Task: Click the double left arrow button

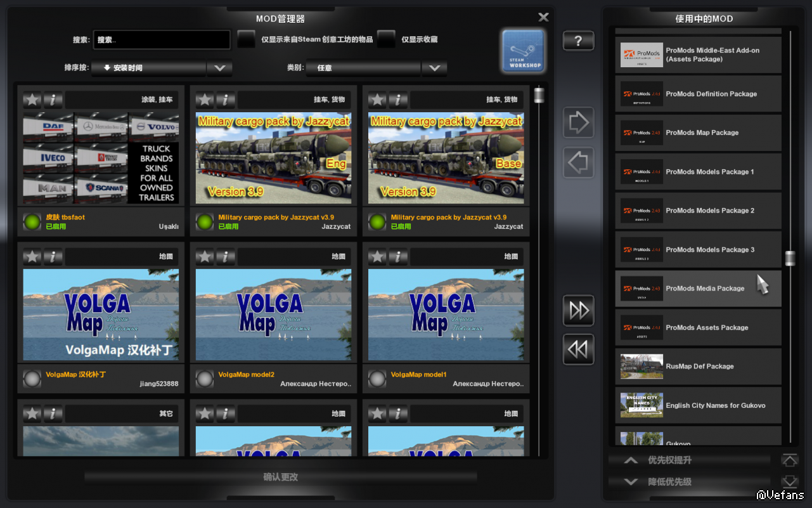Action: (578, 349)
